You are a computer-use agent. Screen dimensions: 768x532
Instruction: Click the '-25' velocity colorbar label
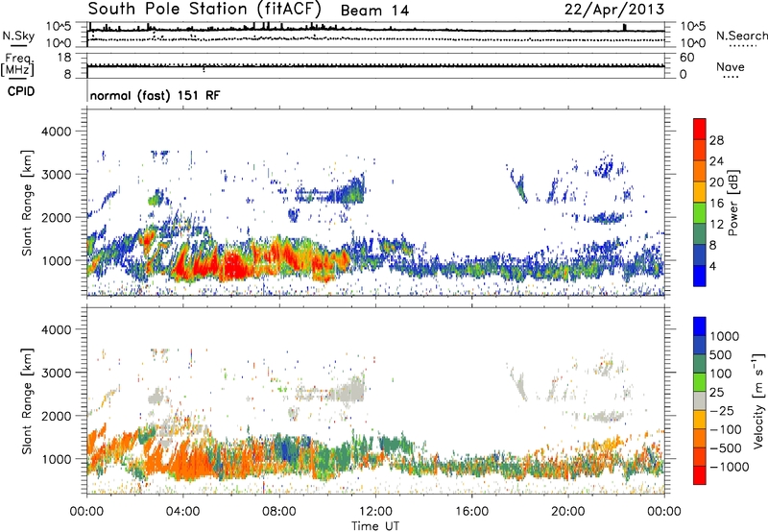721,410
